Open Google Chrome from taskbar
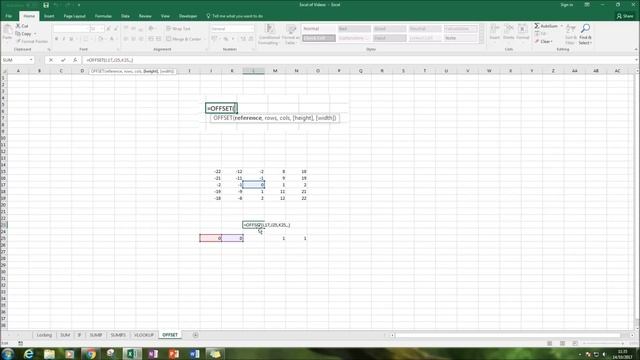 pyautogui.click(x=91, y=353)
